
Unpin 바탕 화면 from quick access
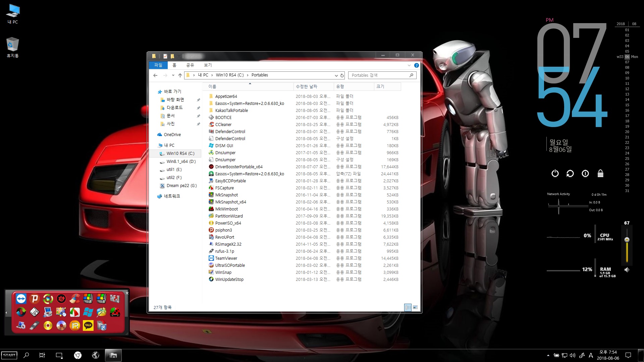[x=198, y=100]
